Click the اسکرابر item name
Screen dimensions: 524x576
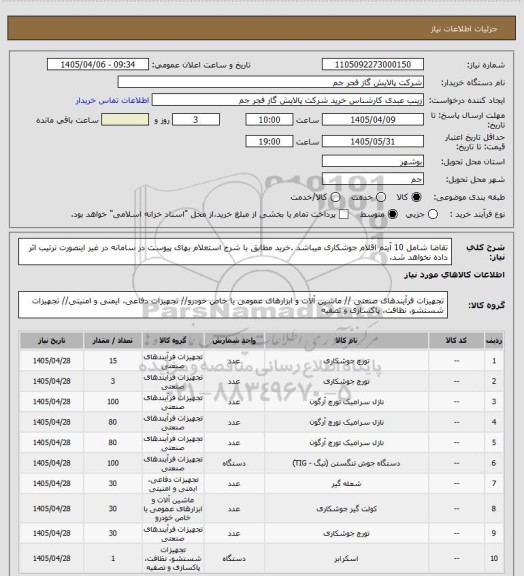point(346,558)
